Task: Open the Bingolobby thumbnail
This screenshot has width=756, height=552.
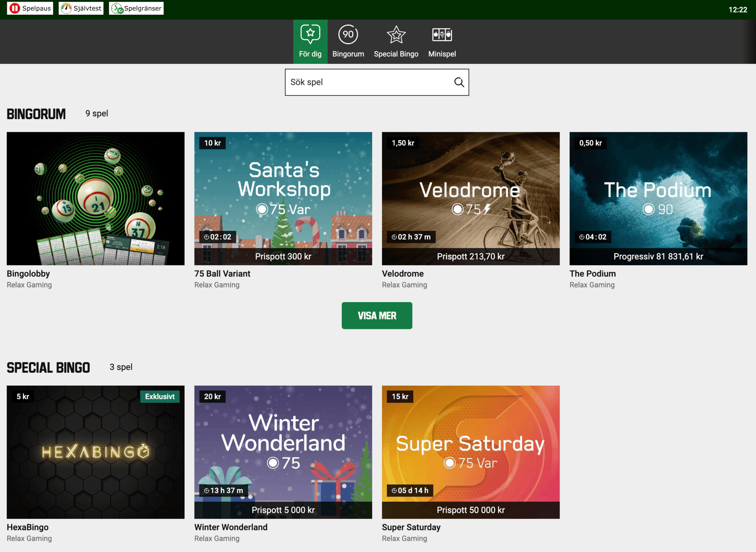Action: click(x=95, y=198)
